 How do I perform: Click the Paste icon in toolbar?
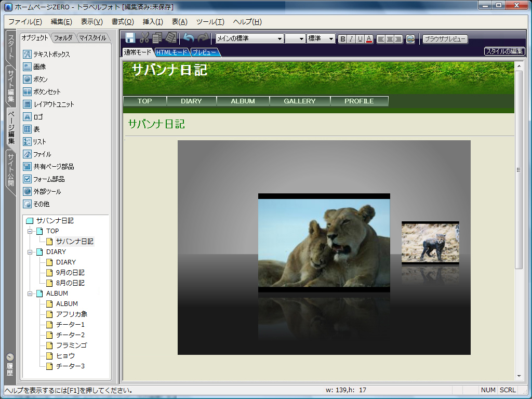click(x=170, y=37)
